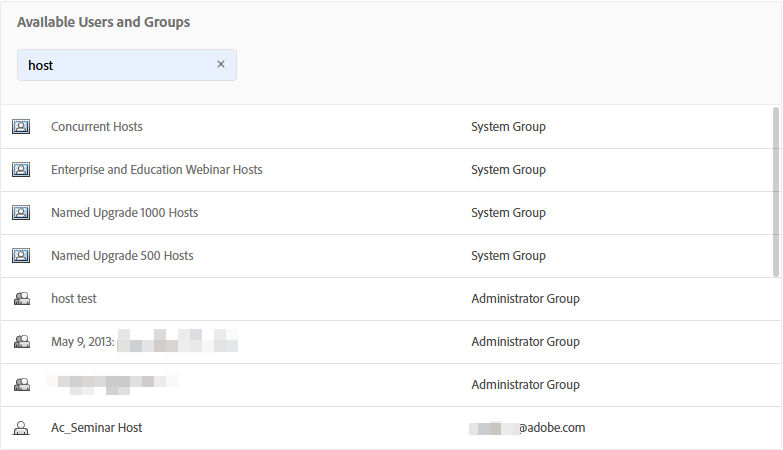The width and height of the screenshot is (783, 450).
Task: Click the Named Upgrade 1000 Hosts icon
Action: (20, 213)
